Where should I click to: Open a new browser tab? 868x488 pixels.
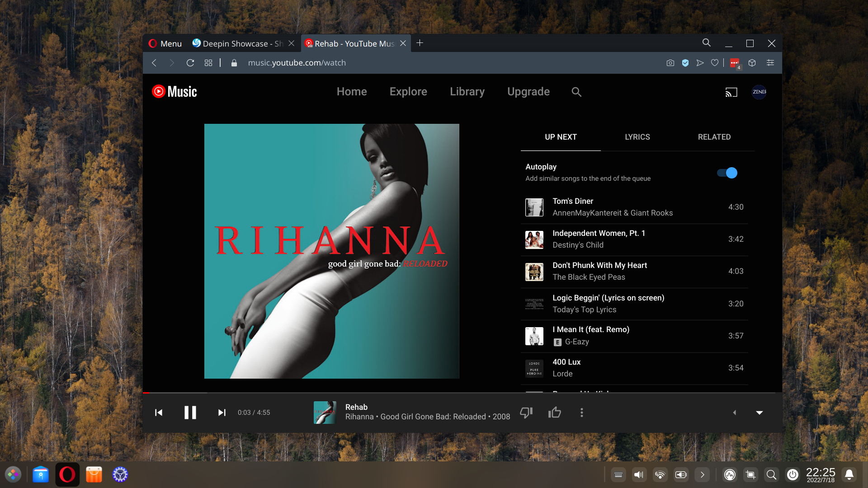click(x=420, y=43)
